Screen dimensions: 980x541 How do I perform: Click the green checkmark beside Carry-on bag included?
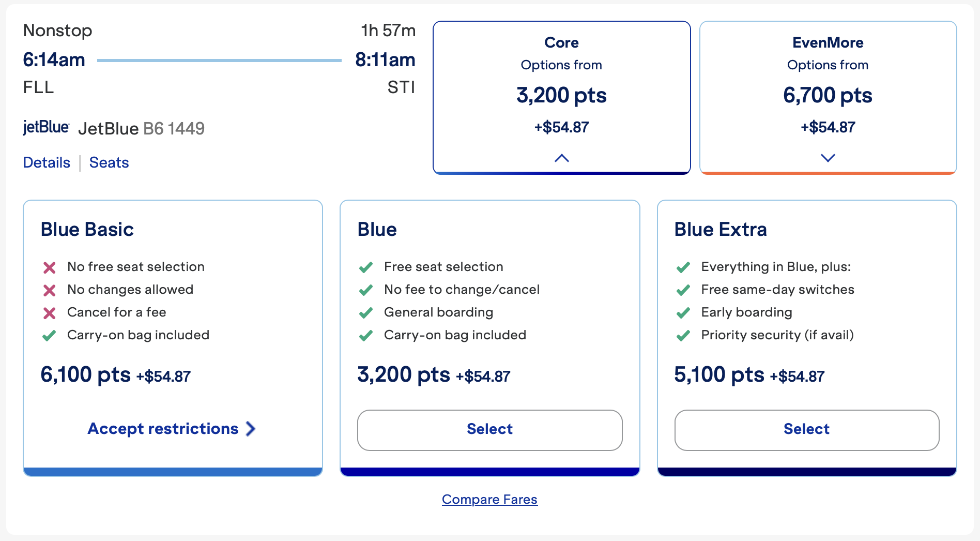pos(49,335)
